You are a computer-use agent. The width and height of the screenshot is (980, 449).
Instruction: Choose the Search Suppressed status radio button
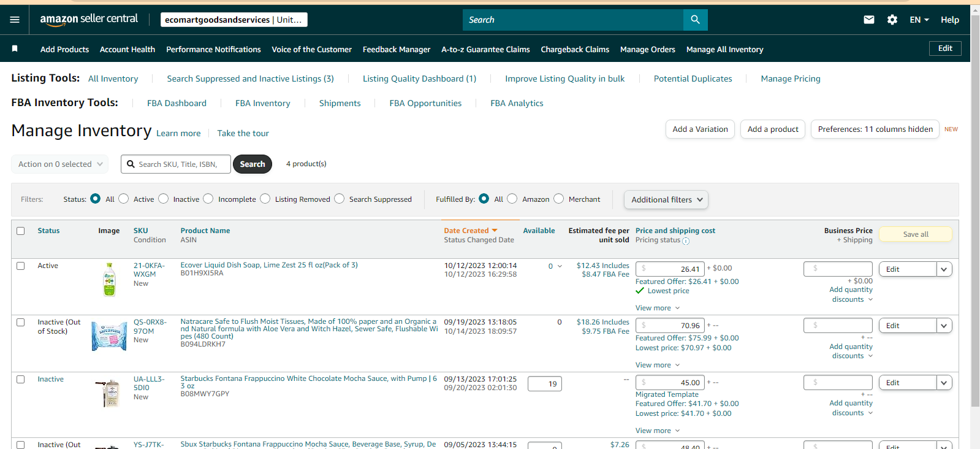pyautogui.click(x=340, y=199)
